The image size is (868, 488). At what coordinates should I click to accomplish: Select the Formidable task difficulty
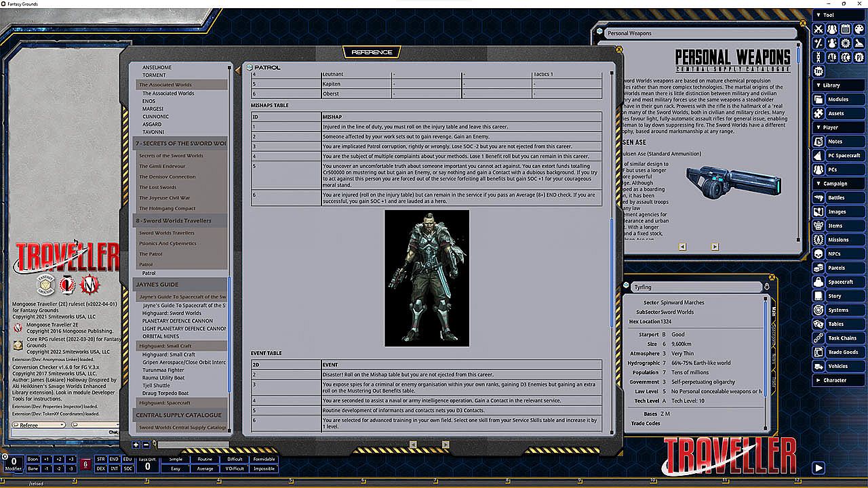[x=264, y=460]
